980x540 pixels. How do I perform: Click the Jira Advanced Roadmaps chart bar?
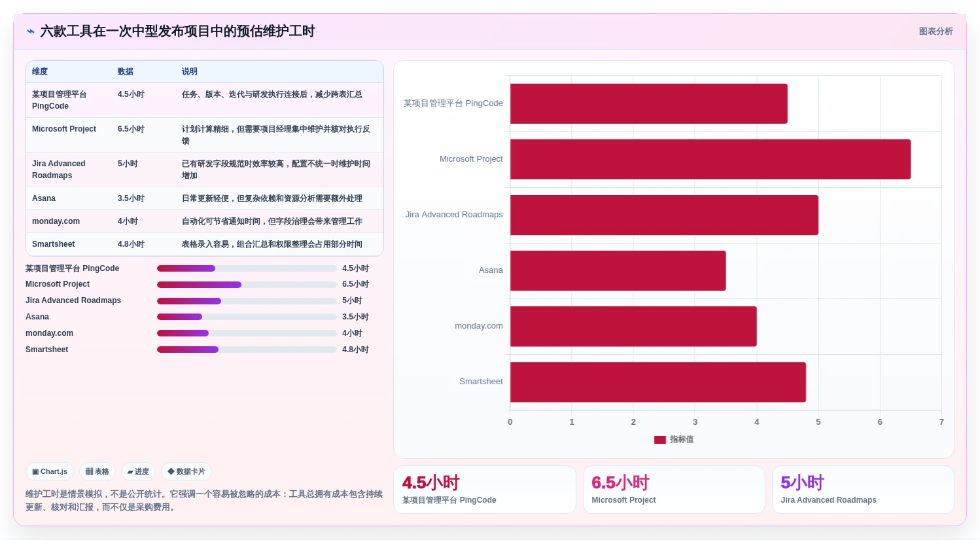click(664, 215)
